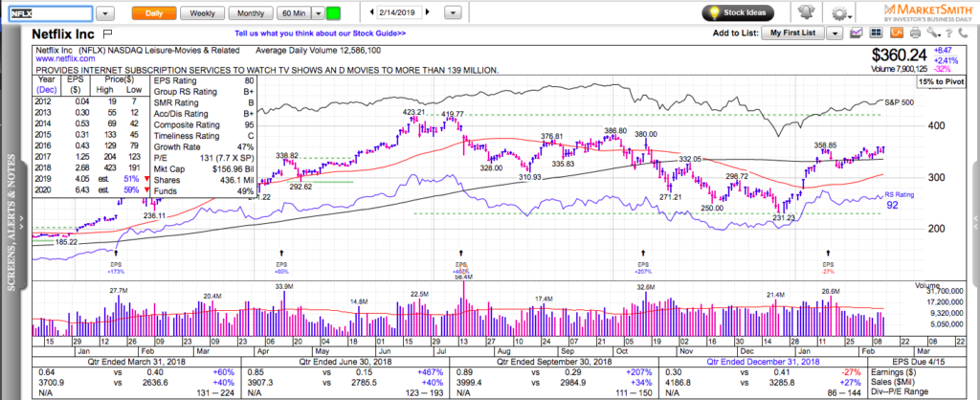Click the phone contact icon
980x400 pixels.
click(961, 33)
